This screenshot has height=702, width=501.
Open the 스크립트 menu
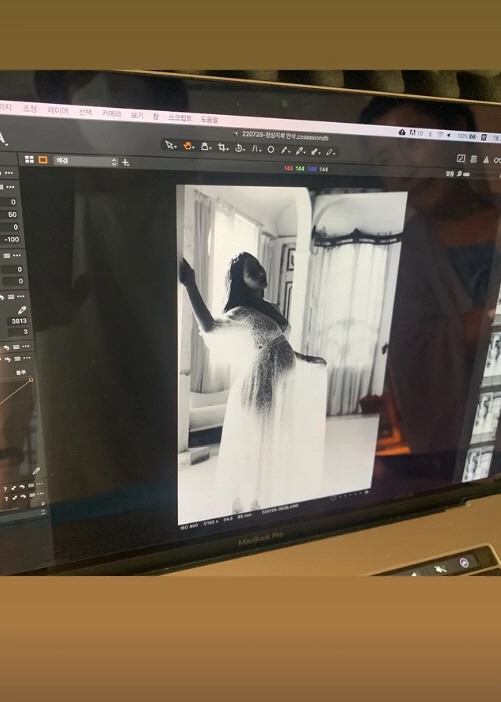pos(180,118)
